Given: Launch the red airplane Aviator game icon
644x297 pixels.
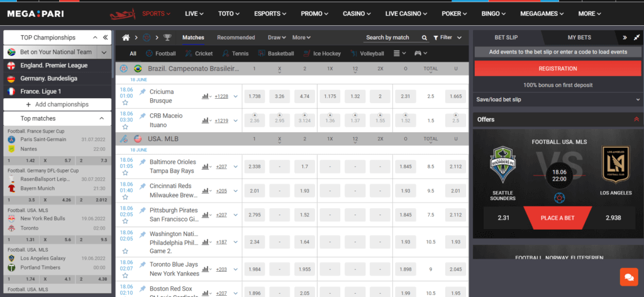Looking at the screenshot, I should pos(123,14).
